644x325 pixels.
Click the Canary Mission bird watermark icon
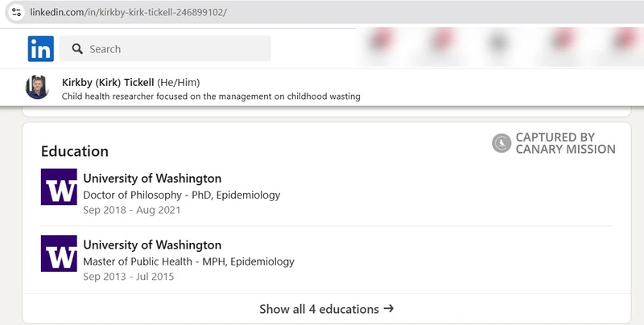pyautogui.click(x=502, y=143)
